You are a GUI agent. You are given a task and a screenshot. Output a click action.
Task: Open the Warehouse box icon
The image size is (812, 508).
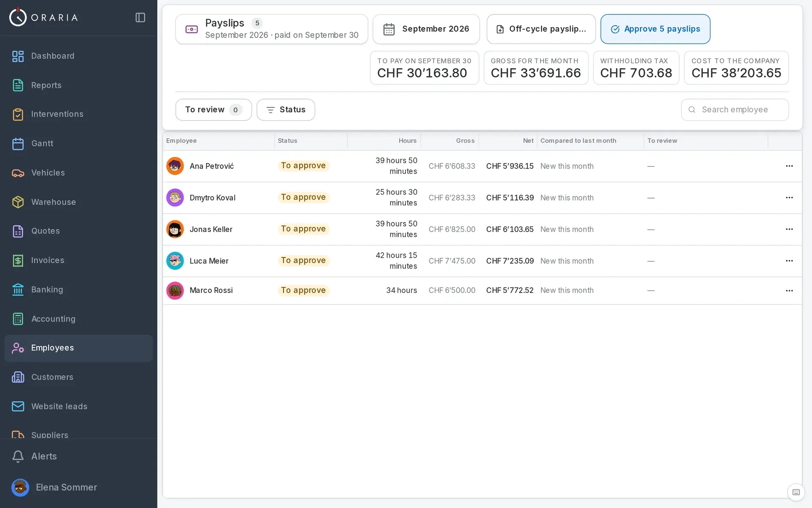pyautogui.click(x=18, y=202)
